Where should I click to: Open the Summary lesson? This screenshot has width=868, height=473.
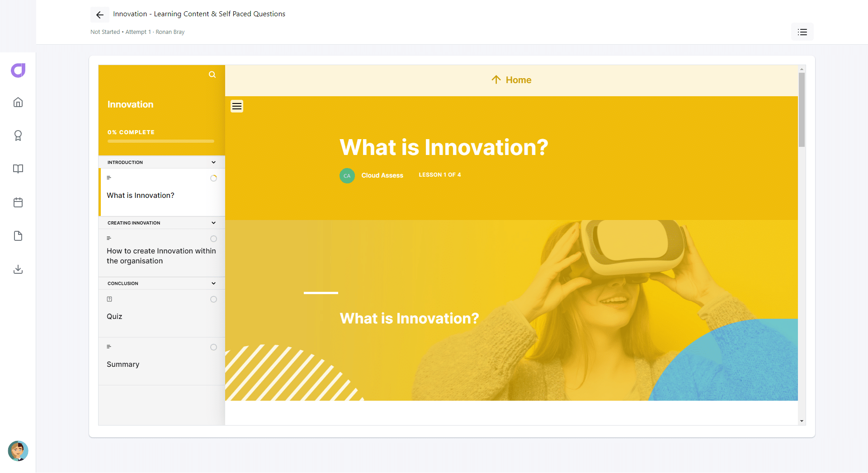162,361
